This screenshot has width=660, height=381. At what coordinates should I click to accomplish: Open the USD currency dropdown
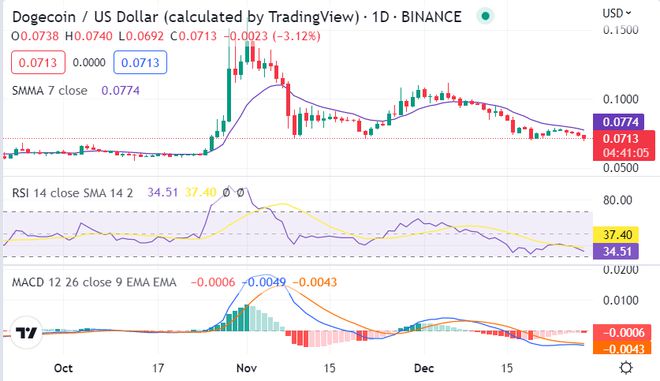(x=617, y=13)
